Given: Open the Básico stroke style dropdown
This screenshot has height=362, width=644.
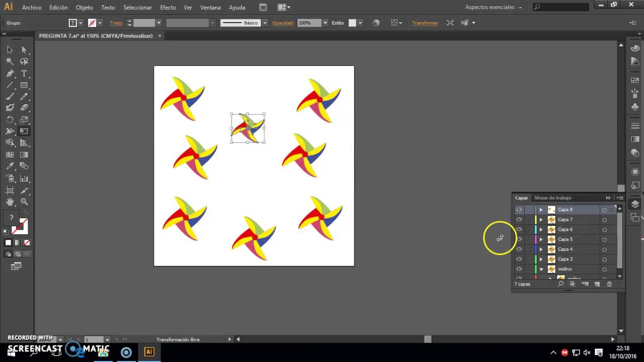Looking at the screenshot, I should (265, 23).
